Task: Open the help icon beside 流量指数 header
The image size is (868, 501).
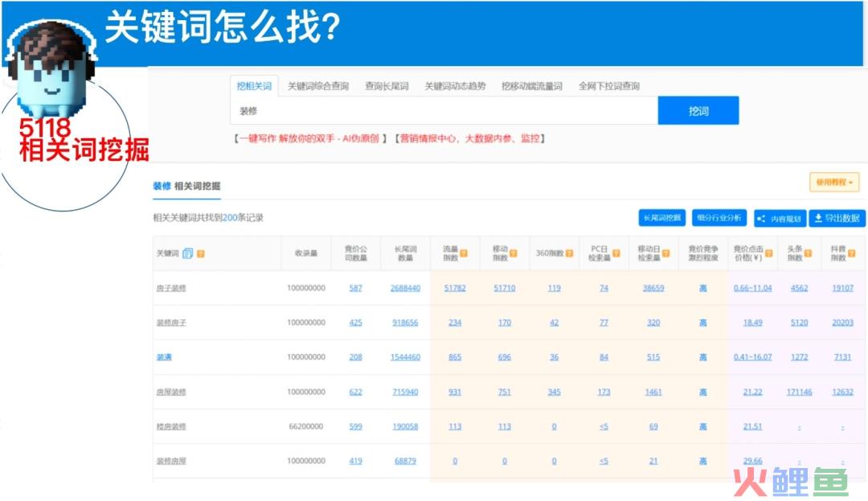Action: tap(464, 253)
